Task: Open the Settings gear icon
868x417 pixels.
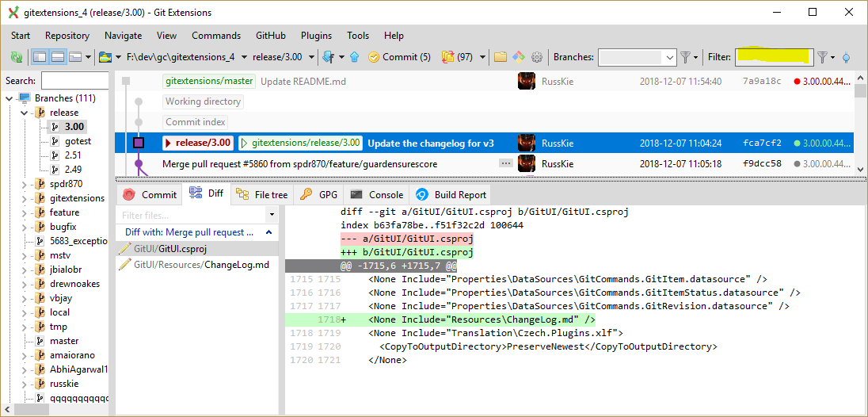Action: tap(536, 56)
